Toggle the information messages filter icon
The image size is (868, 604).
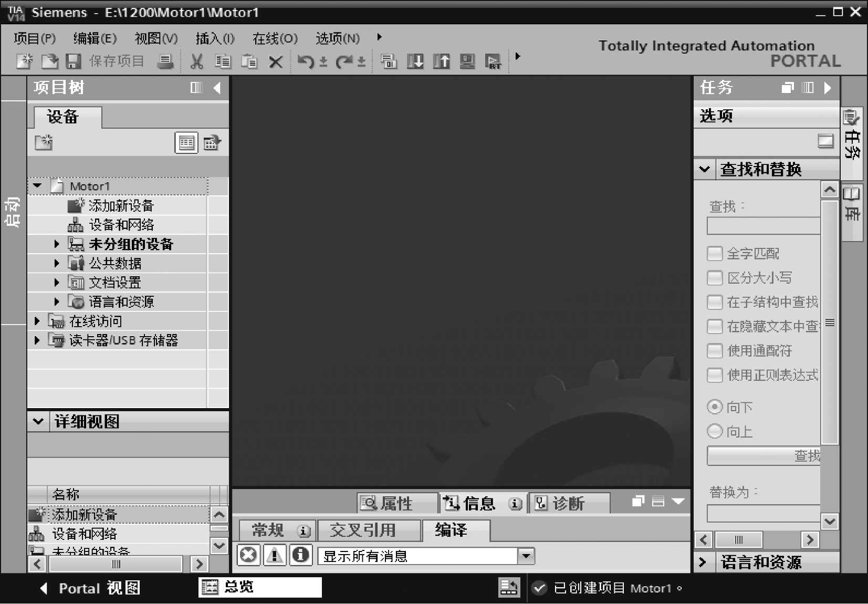301,555
